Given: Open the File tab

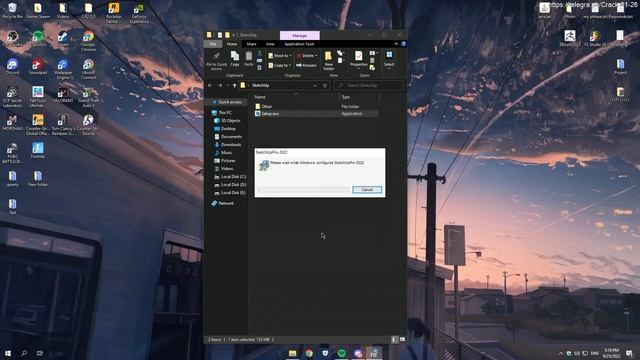Looking at the screenshot, I should pos(213,44).
